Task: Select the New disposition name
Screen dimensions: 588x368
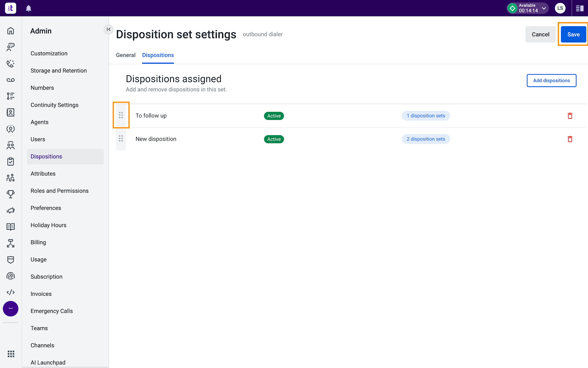Action: click(x=156, y=139)
